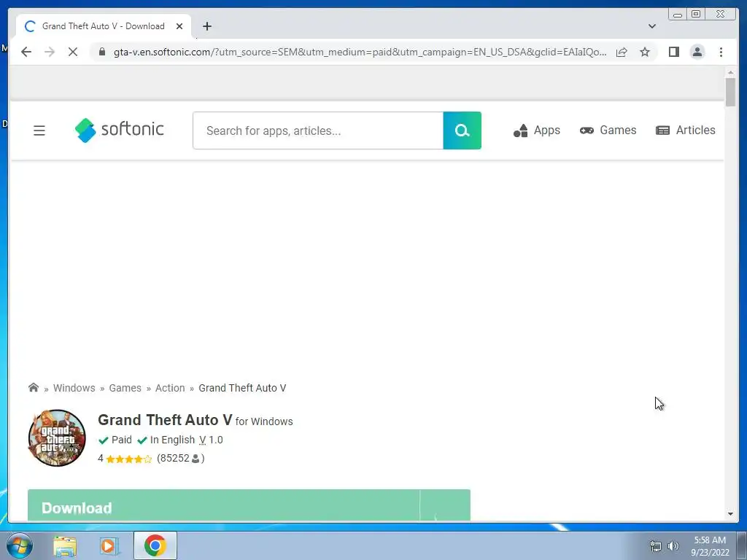
Task: Stop loading the page
Action: [x=72, y=52]
